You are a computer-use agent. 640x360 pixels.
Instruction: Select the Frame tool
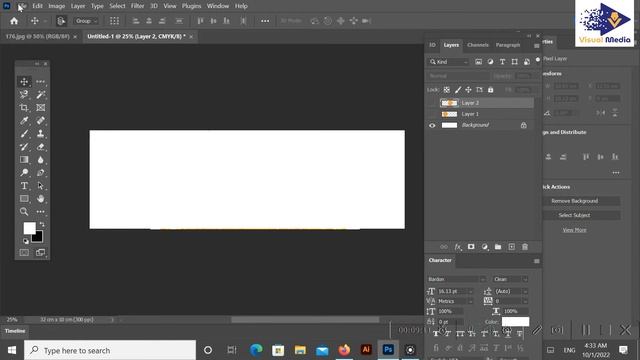pos(40,108)
